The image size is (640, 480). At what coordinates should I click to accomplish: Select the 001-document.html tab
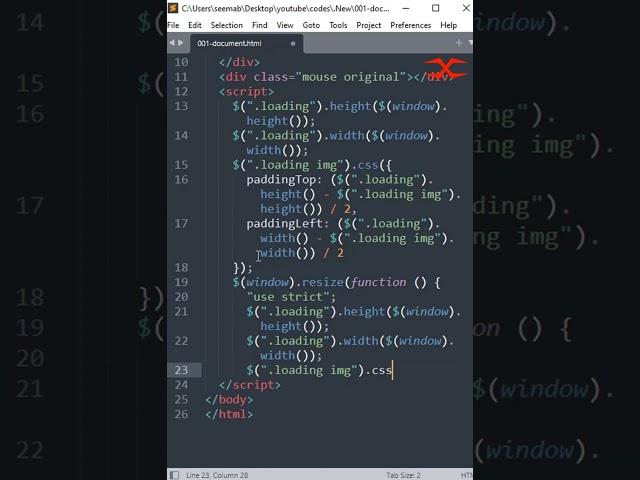point(247,43)
